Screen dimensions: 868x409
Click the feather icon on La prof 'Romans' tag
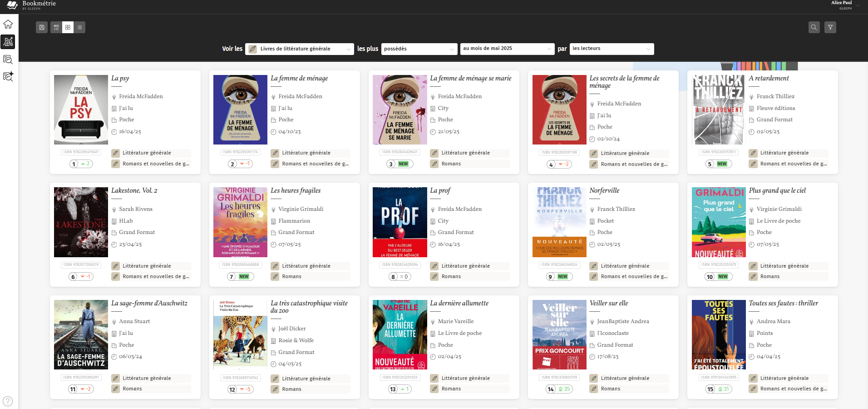pyautogui.click(x=434, y=276)
